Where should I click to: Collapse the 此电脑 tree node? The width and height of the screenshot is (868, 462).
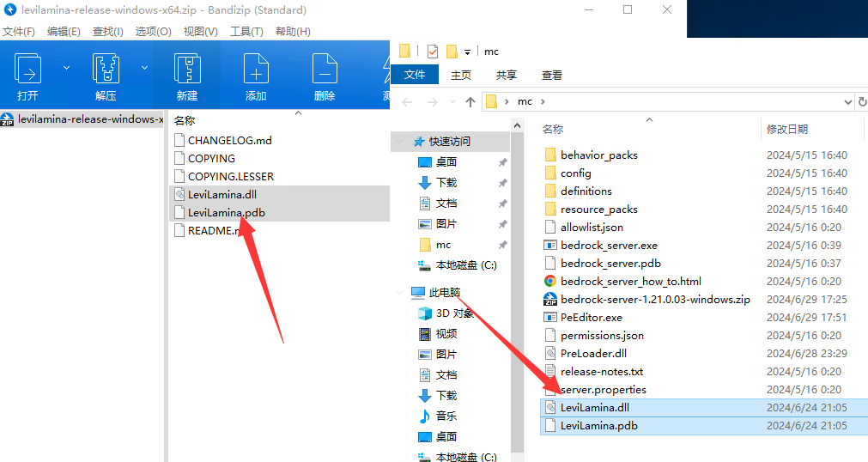point(400,293)
